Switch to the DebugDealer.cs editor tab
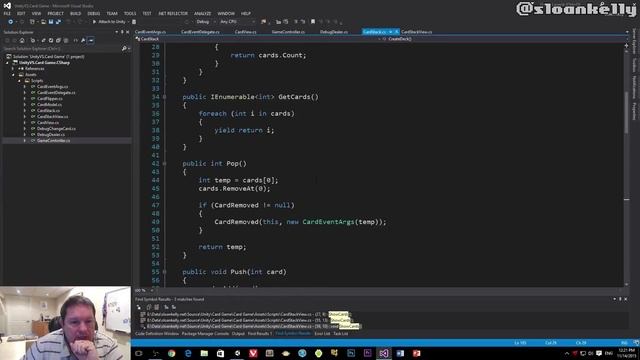Screen dimensions: 640x360 [x=333, y=32]
